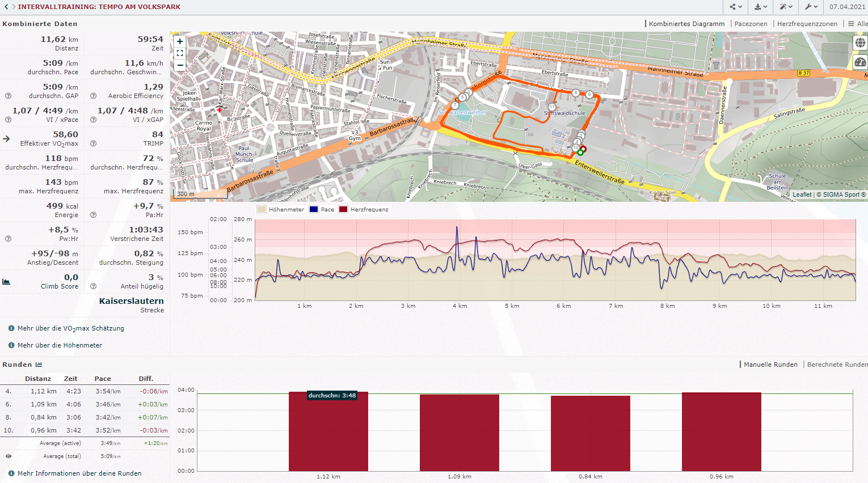This screenshot has height=483, width=868.
Task: Open 'Mehr über die VO2max Schätzung' link
Action: click(70, 328)
